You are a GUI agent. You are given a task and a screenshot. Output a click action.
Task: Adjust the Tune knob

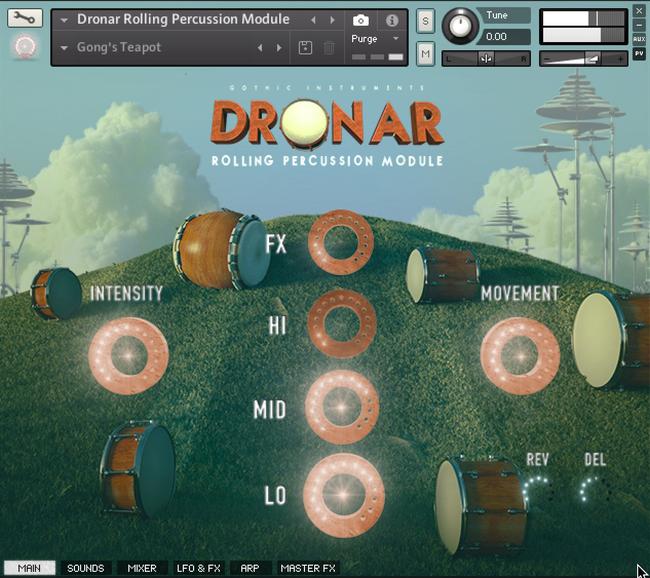point(460,26)
